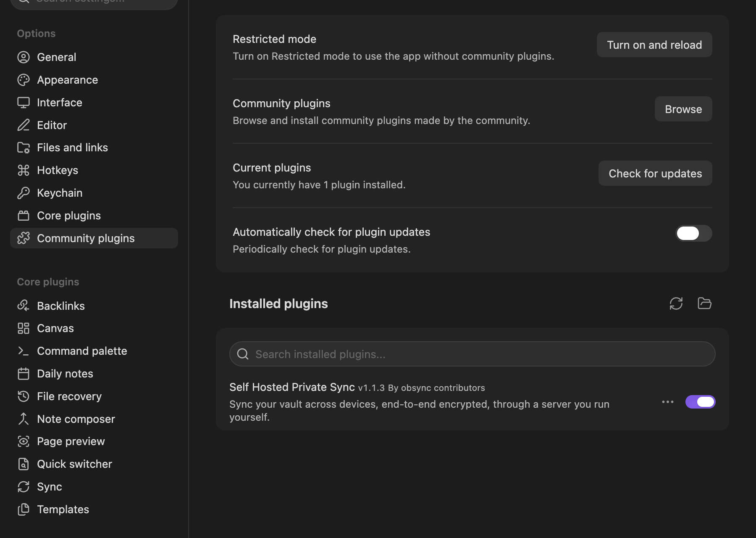Turn on Restricted mode and reload

point(654,45)
